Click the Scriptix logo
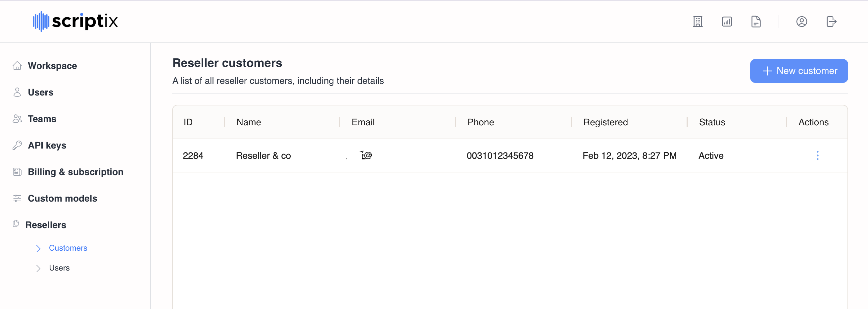868x309 pixels. point(75,21)
